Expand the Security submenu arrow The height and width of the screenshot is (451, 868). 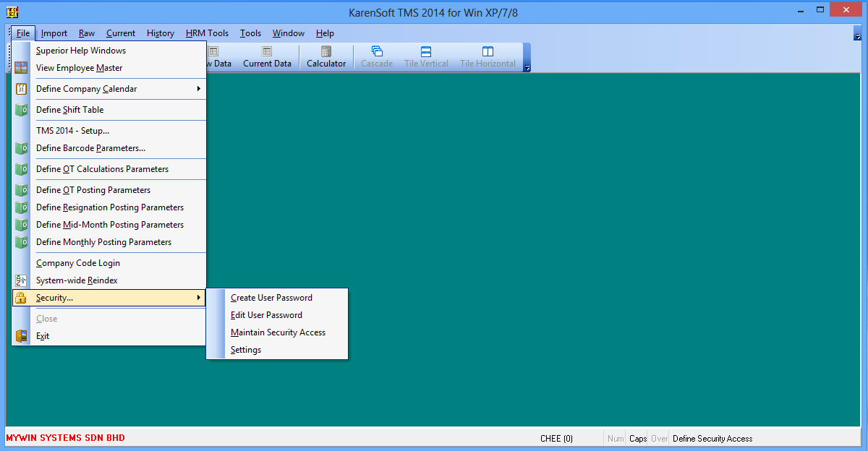(x=199, y=298)
